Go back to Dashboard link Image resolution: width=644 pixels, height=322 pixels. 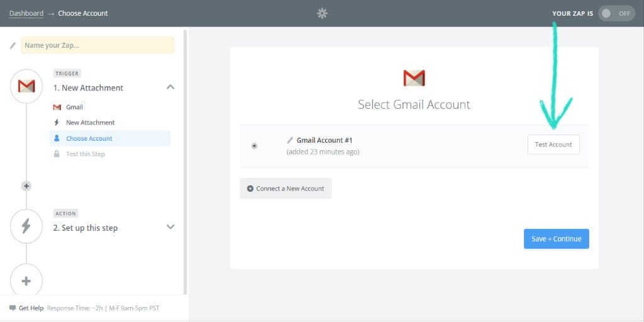click(x=26, y=13)
